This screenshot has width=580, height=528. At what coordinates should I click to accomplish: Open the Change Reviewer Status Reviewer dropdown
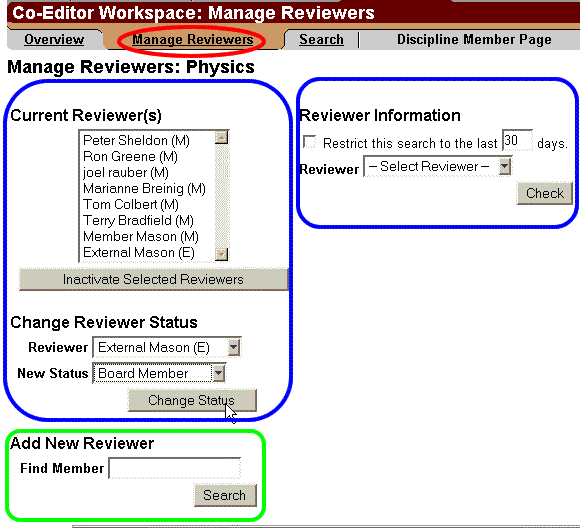167,347
